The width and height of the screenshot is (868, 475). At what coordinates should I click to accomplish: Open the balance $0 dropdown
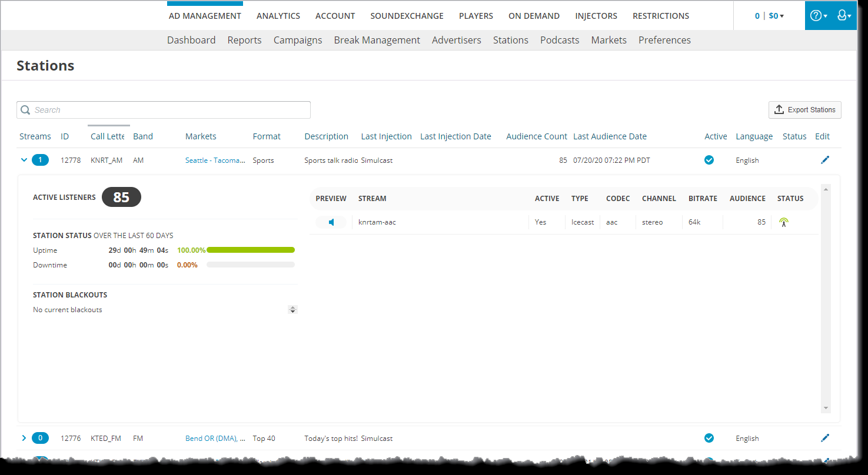[x=776, y=16]
